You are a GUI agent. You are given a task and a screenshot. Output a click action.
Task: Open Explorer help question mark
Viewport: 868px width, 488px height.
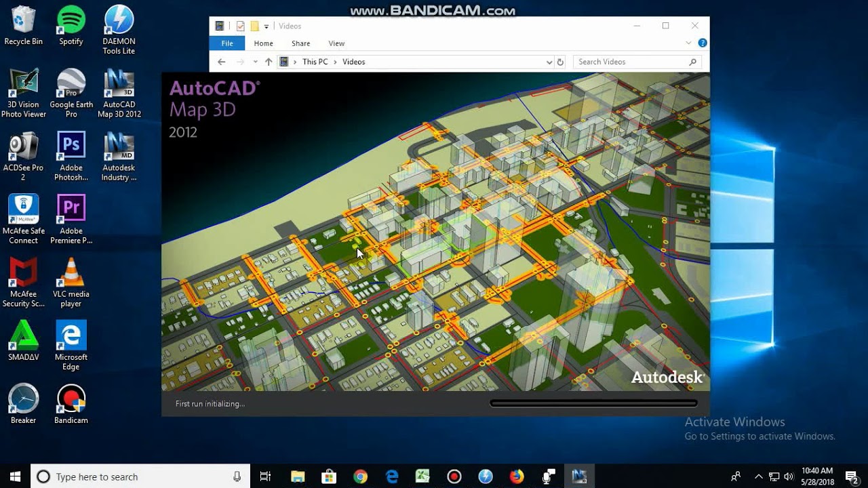tap(703, 43)
